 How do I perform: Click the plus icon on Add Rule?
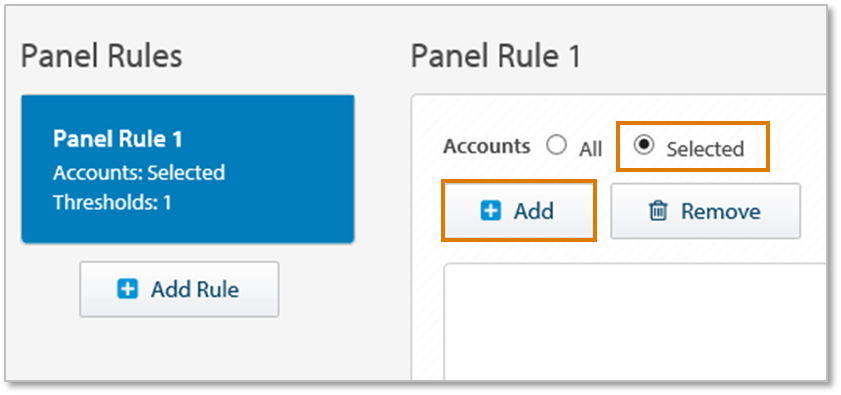pyautogui.click(x=127, y=289)
